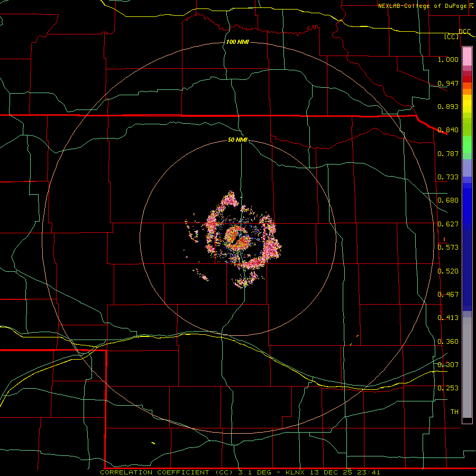Click the 0.360 scale value
The width and height of the screenshot is (476, 476).
(448, 342)
